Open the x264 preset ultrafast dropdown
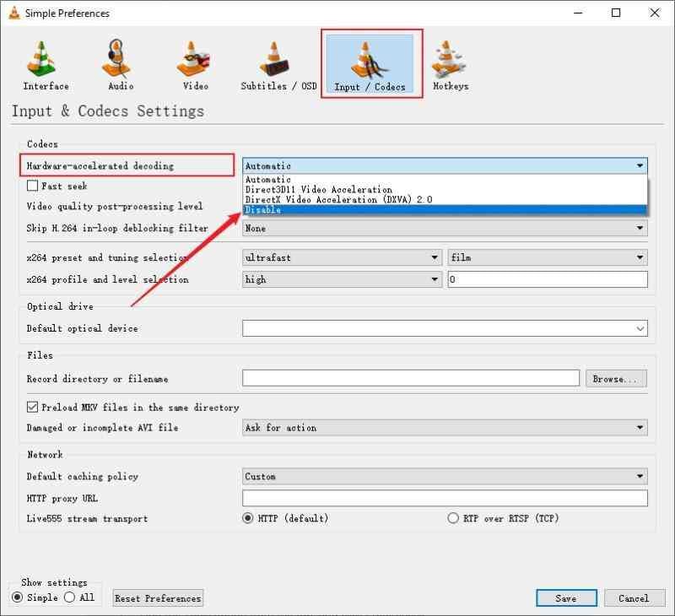This screenshot has height=616, width=675. click(342, 257)
